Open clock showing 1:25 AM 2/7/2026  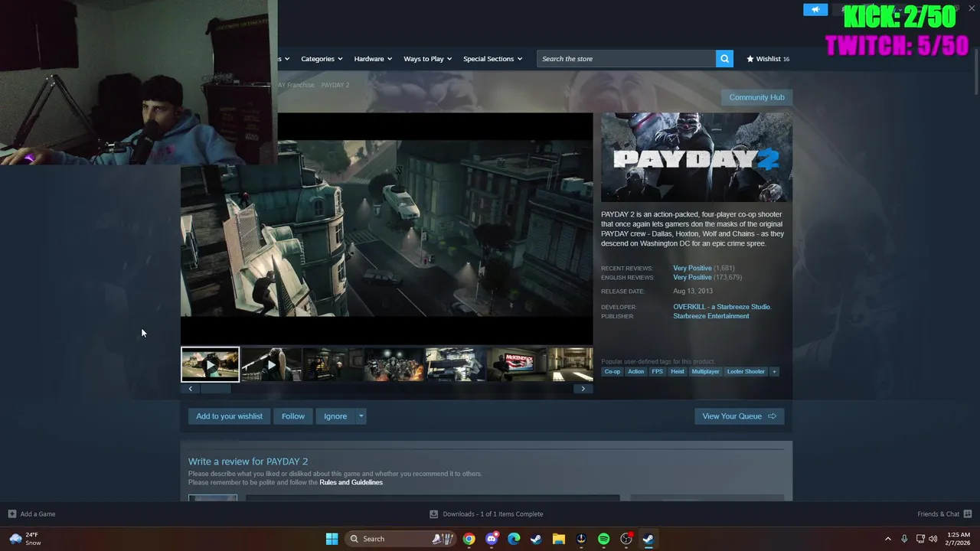pos(959,539)
